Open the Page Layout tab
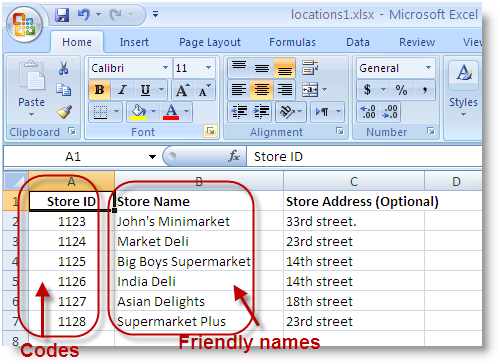 210,42
